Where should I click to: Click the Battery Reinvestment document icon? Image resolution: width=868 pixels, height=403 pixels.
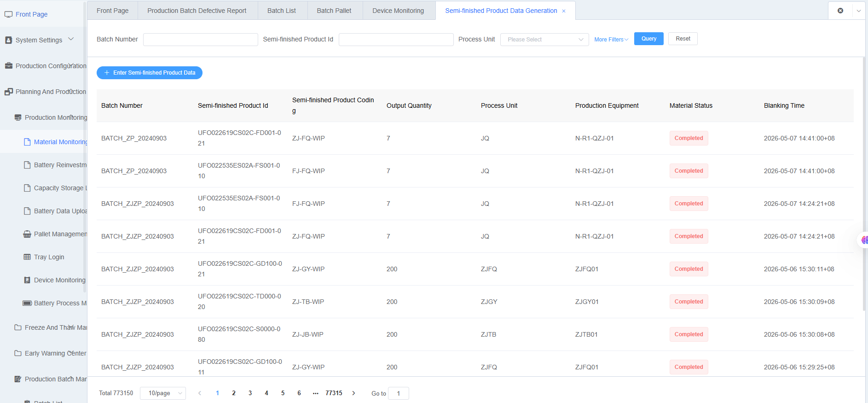tap(27, 165)
